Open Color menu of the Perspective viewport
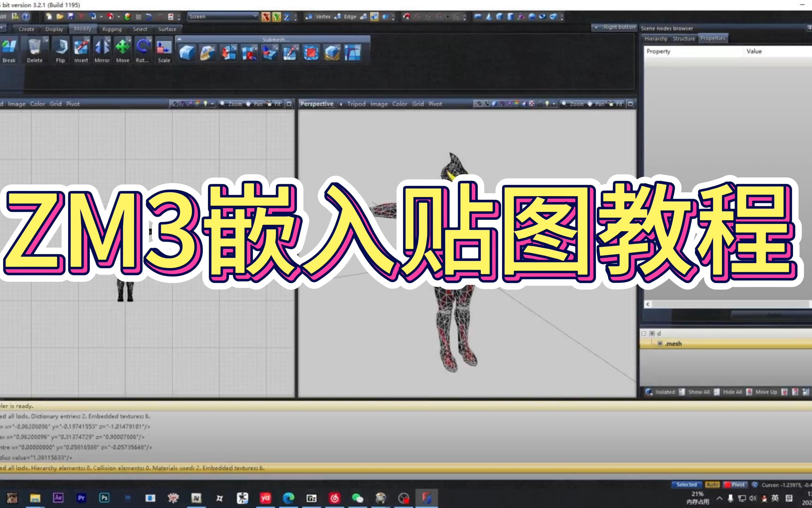 [x=400, y=104]
